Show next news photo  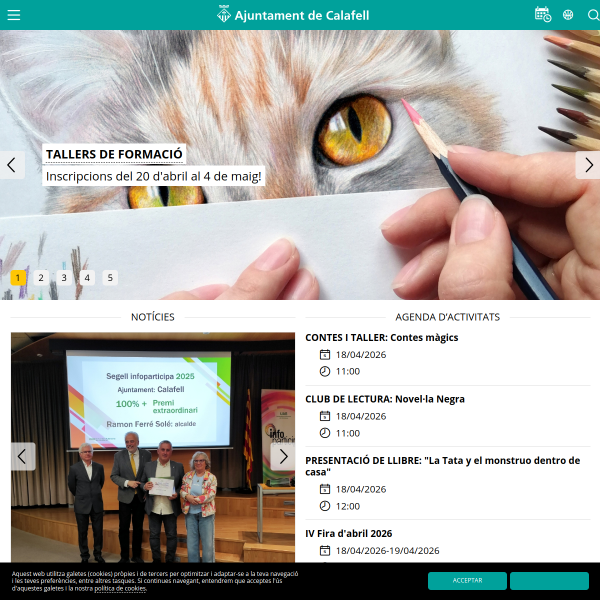click(x=283, y=456)
